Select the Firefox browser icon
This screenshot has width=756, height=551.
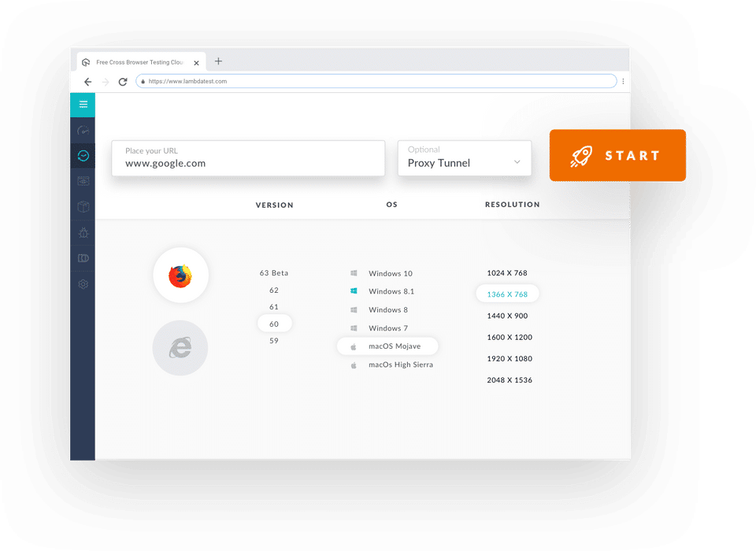180,275
